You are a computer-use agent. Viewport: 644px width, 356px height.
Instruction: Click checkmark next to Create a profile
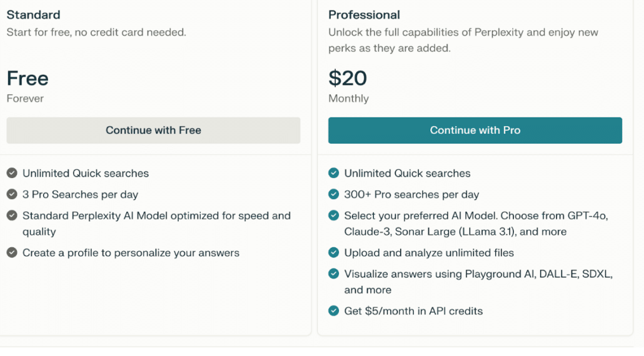[12, 253]
